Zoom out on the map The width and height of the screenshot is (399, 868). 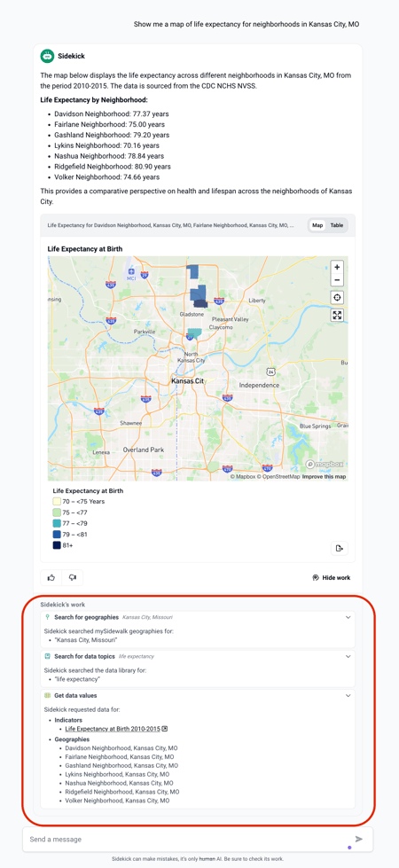pos(337,280)
